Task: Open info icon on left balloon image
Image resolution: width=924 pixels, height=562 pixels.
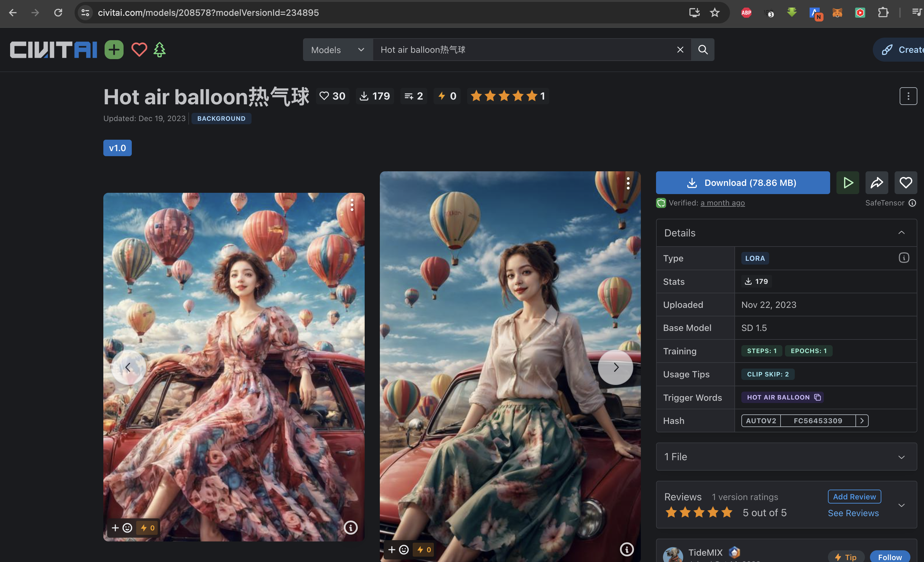Action: [x=351, y=528]
